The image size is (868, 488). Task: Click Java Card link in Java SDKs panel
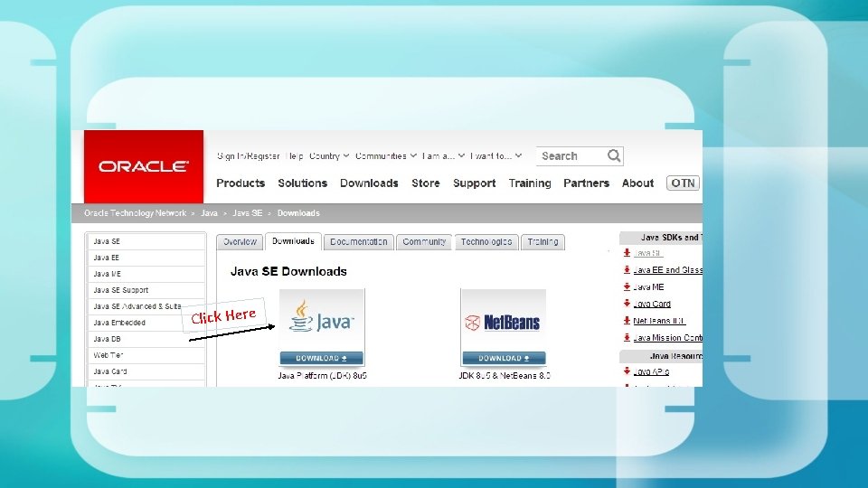coord(652,304)
